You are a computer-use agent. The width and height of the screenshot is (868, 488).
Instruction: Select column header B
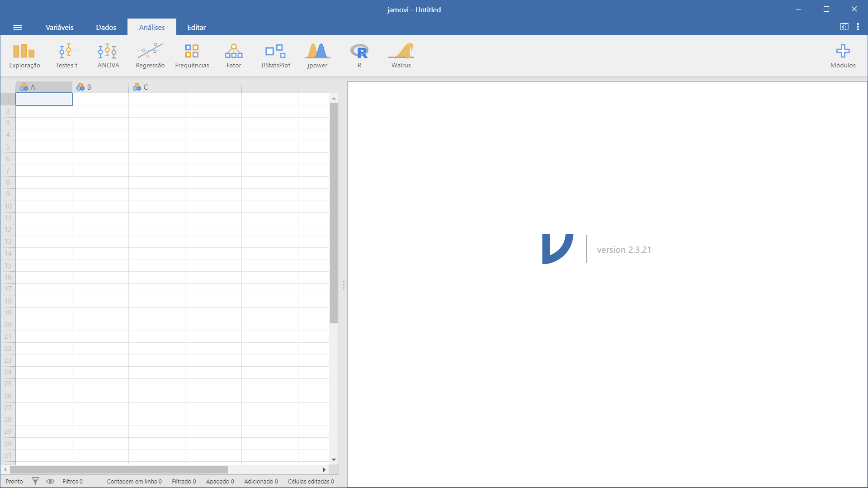click(x=100, y=87)
